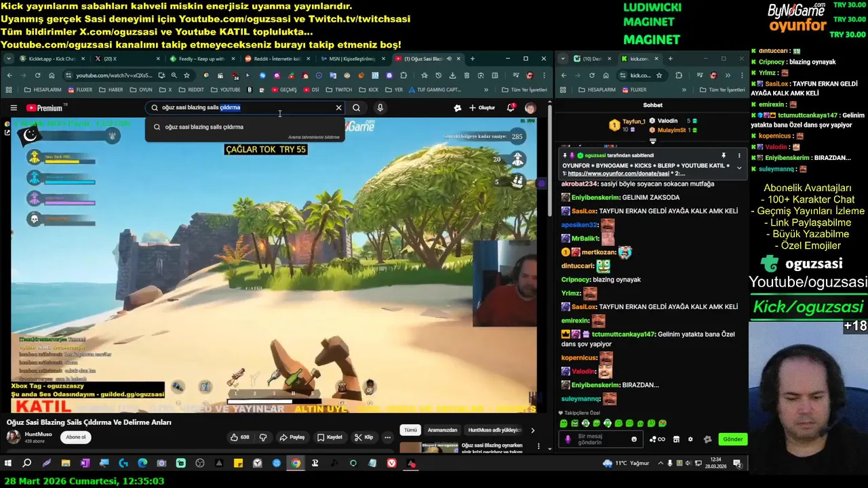Show more filter chips with right arrow
This screenshot has width=868, height=488.
click(x=532, y=430)
